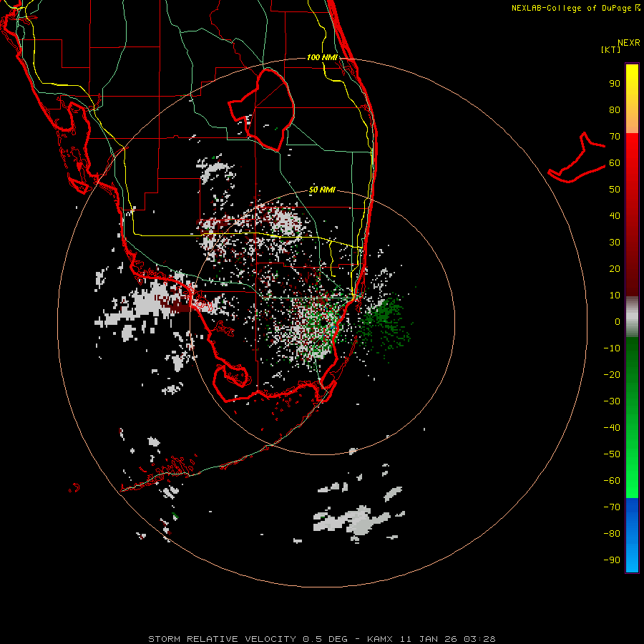
Task: Click the gray zero-velocity segment of color bar
Action: pos(632,317)
